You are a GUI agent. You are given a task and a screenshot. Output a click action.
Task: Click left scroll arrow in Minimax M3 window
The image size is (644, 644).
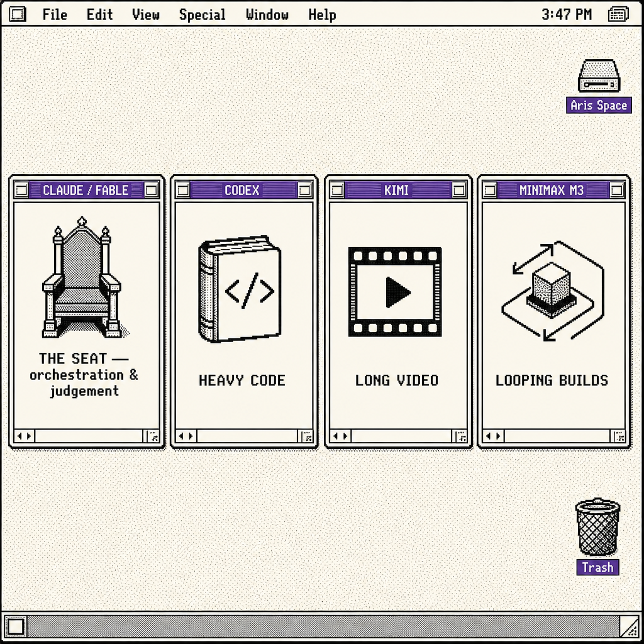pos(488,436)
